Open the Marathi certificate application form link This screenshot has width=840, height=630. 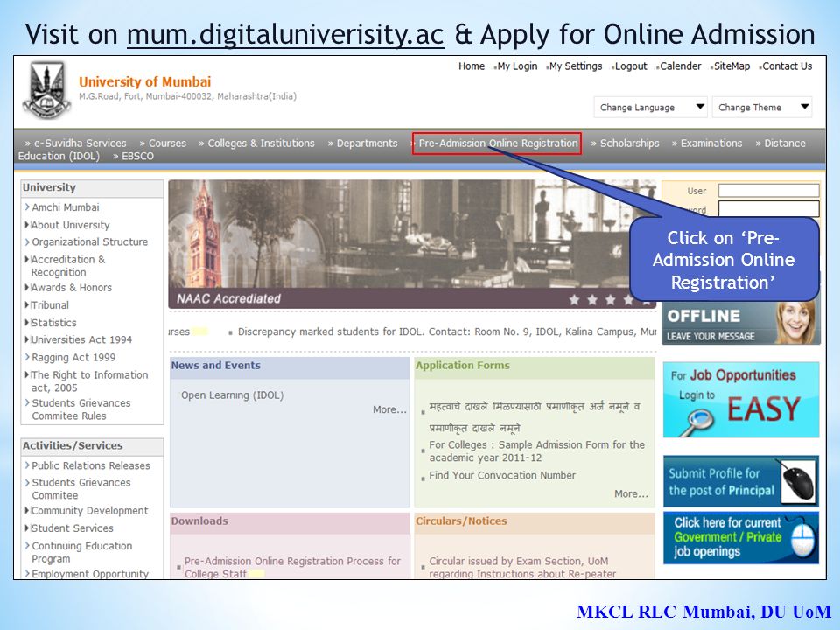point(534,417)
